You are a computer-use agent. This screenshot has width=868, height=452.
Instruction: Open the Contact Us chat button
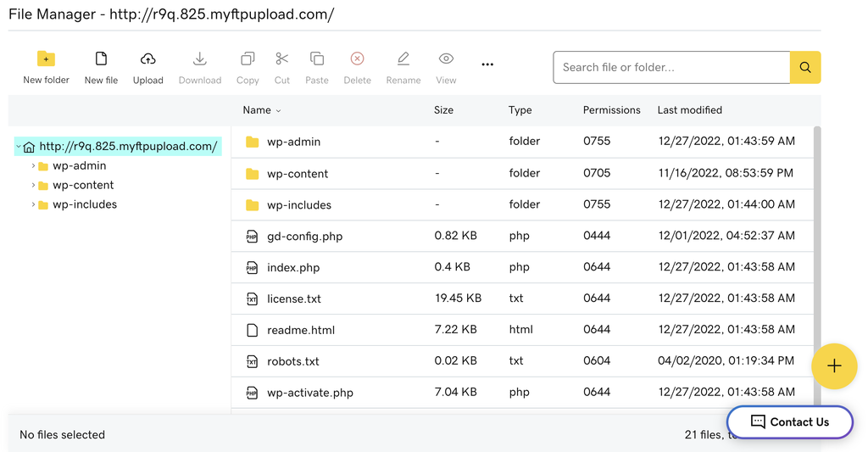(x=790, y=422)
